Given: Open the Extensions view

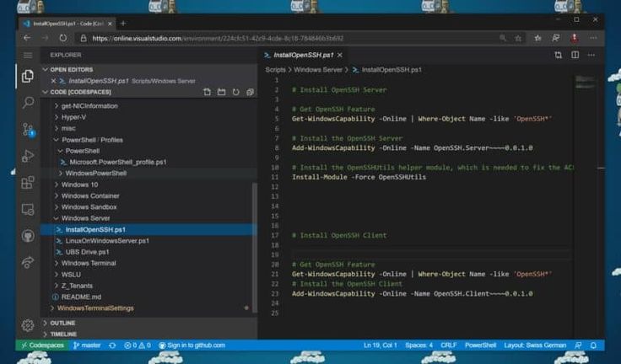Looking at the screenshot, I should click(x=27, y=182).
